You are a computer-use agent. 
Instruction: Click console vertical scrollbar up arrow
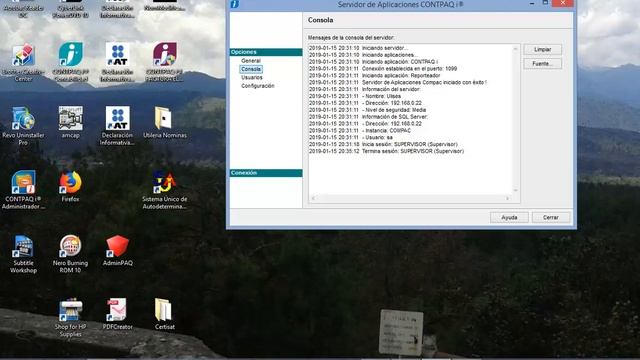(x=516, y=49)
